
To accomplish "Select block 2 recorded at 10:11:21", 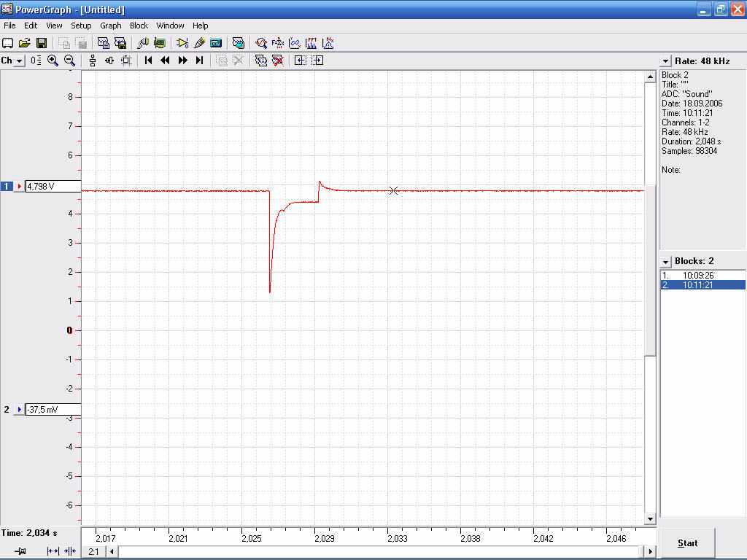I will (x=703, y=285).
